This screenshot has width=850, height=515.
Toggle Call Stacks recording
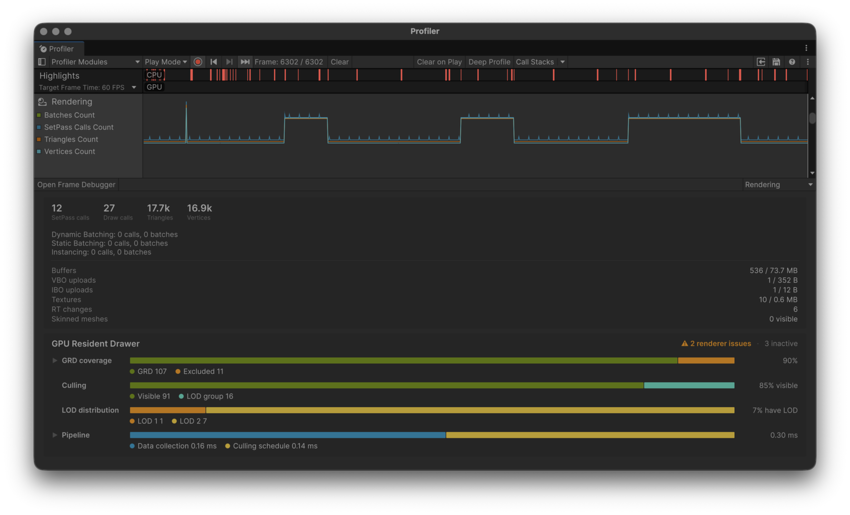[x=535, y=62]
